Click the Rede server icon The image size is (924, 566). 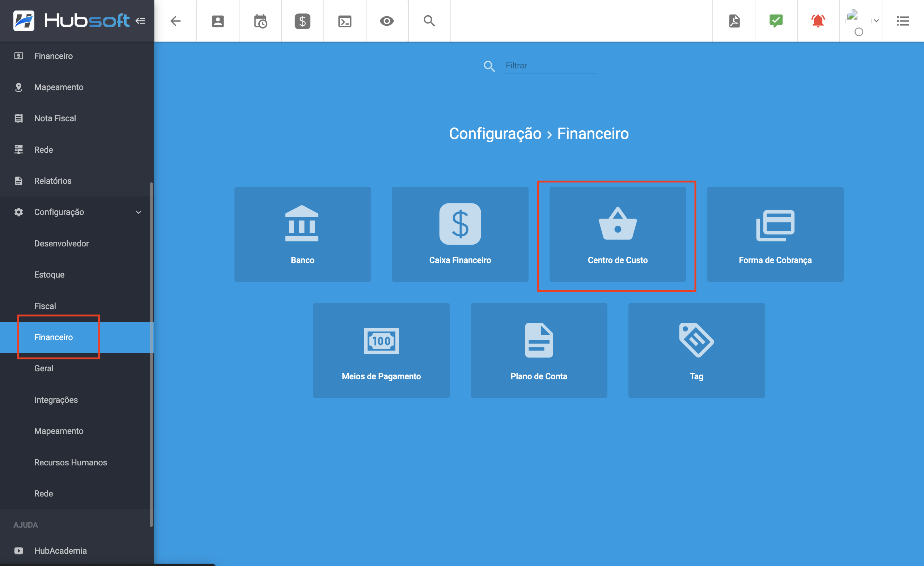(18, 149)
